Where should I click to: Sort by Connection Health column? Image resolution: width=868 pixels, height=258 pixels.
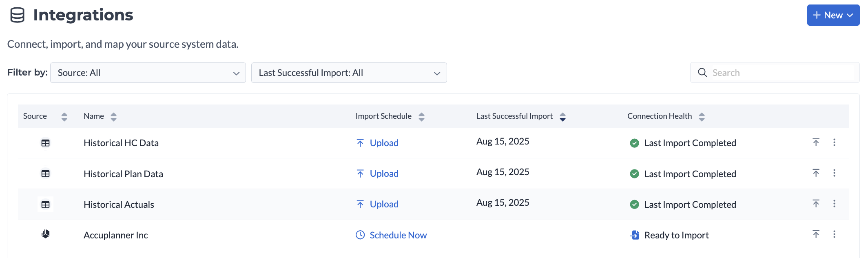pyautogui.click(x=702, y=117)
